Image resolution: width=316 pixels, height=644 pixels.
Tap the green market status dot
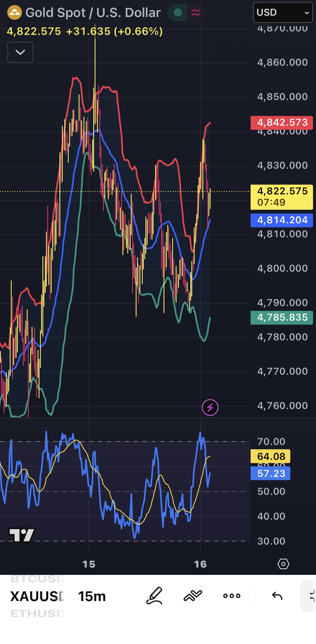coord(178,12)
